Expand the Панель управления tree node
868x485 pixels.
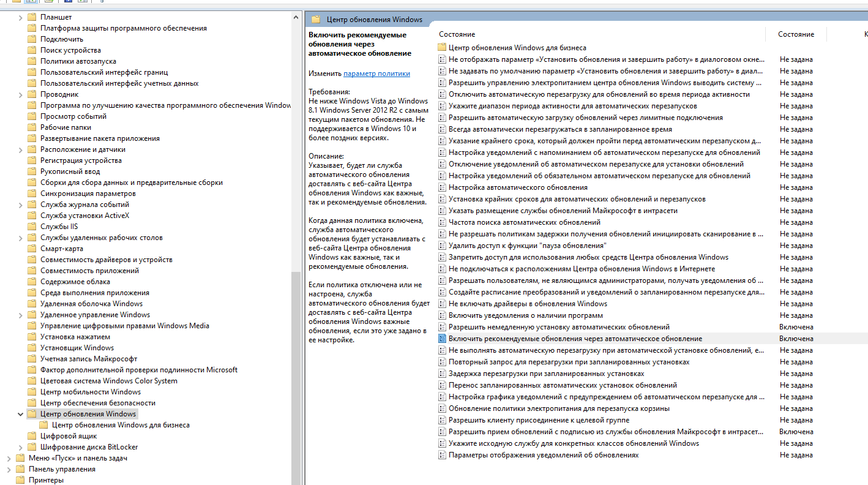coord(9,469)
